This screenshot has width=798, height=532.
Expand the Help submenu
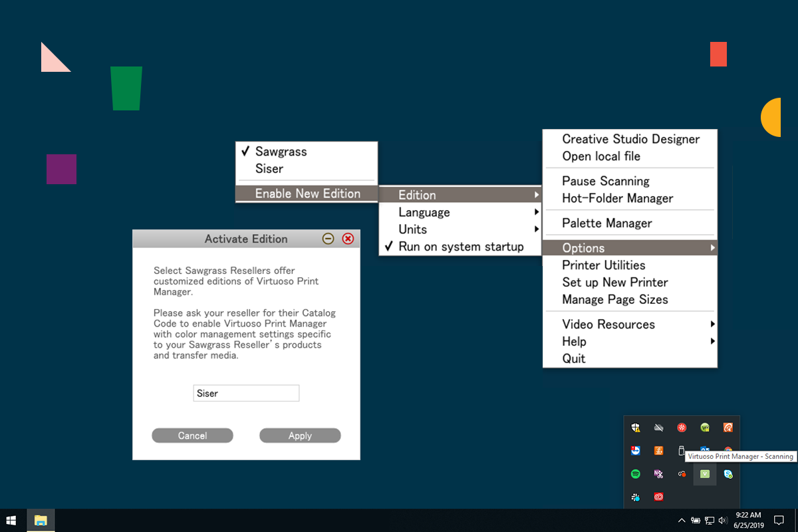coord(630,342)
